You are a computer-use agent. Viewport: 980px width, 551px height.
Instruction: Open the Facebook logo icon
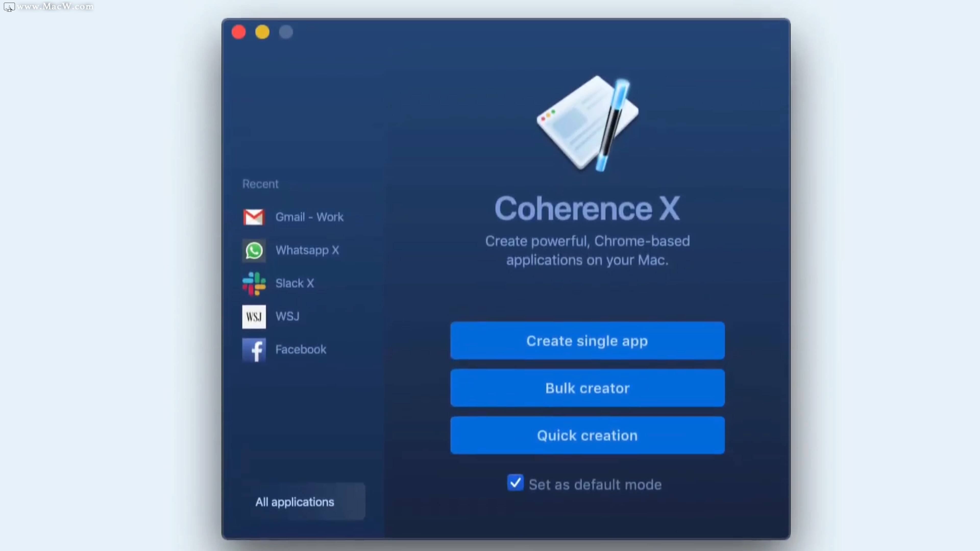pyautogui.click(x=254, y=350)
